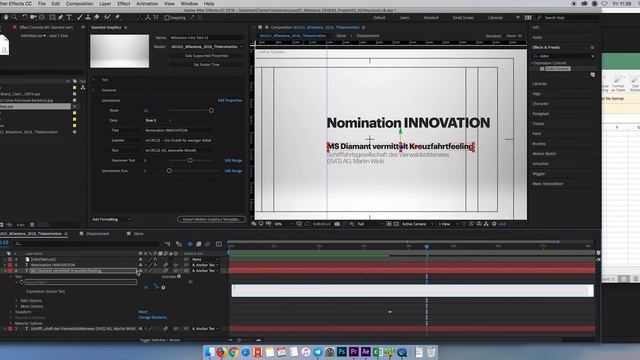Screen dimensions: 640x360
Task: Click the timeline graph editor icon
Action: click(219, 244)
